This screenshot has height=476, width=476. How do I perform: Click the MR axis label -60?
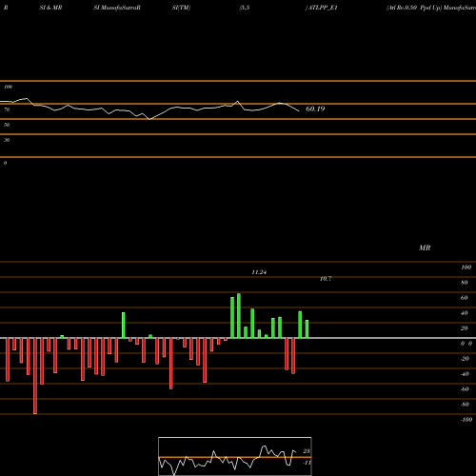click(x=465, y=389)
